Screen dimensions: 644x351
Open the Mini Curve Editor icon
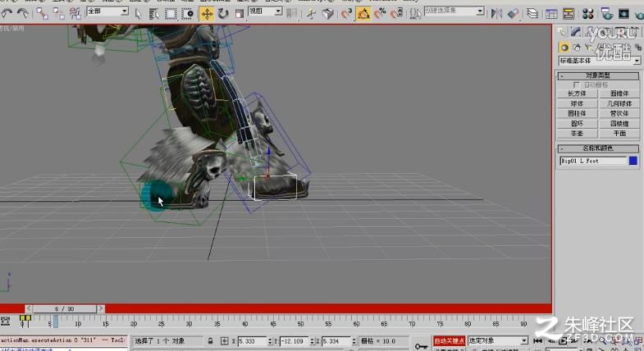[6, 321]
